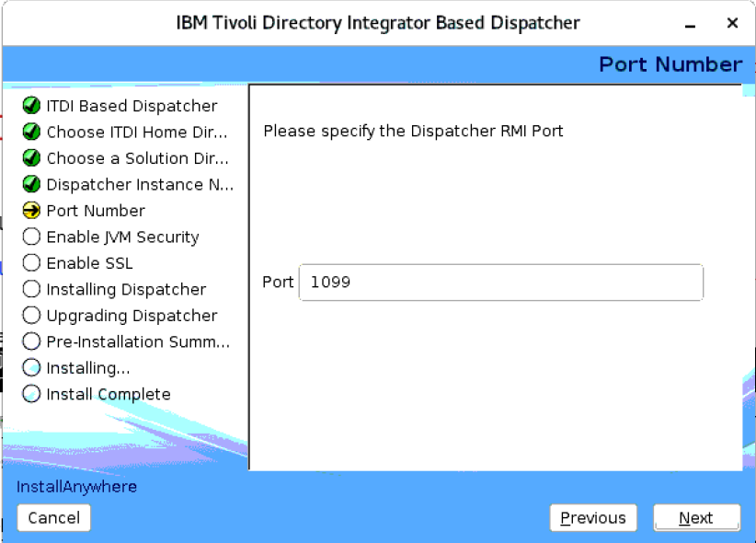Screen dimensions: 756x543
Task: Select the Install Complete step label
Action: [x=109, y=394]
